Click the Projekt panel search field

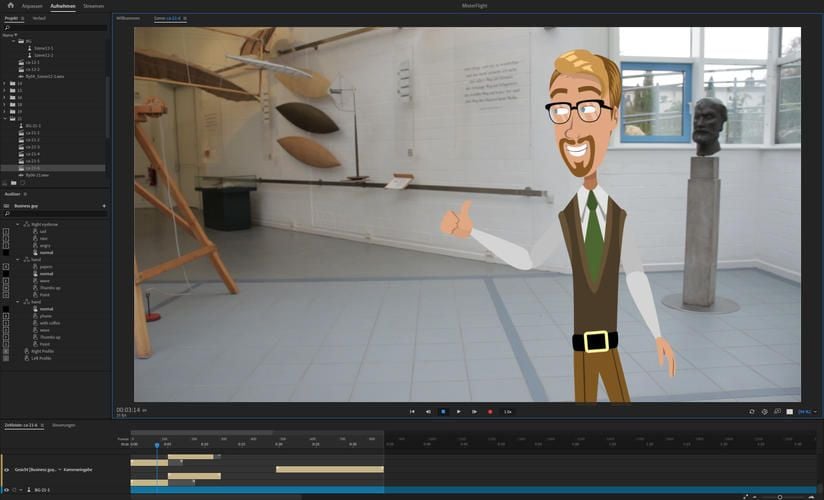point(55,27)
